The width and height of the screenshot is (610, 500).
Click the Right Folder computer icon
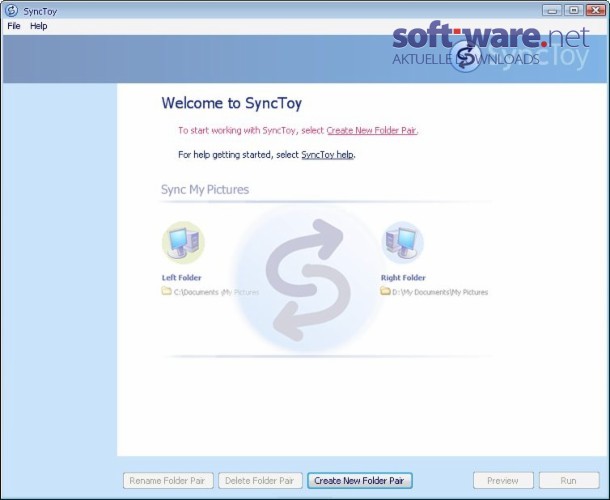pyautogui.click(x=402, y=243)
